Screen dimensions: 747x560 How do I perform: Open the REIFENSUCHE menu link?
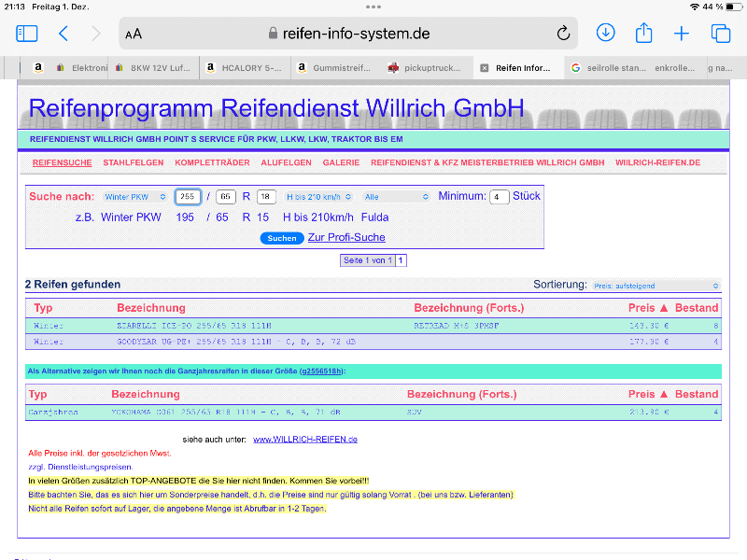click(62, 162)
